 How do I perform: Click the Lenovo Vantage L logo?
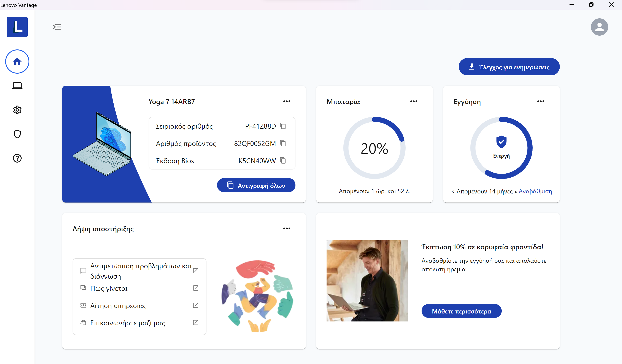[17, 27]
